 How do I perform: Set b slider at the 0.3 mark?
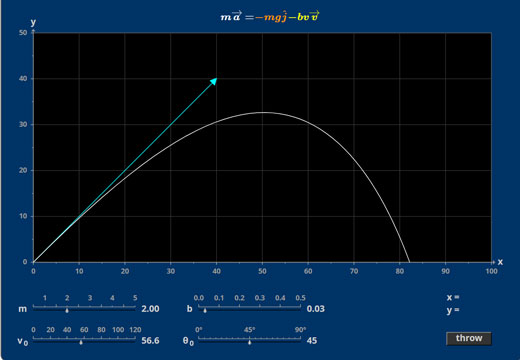[260, 307]
